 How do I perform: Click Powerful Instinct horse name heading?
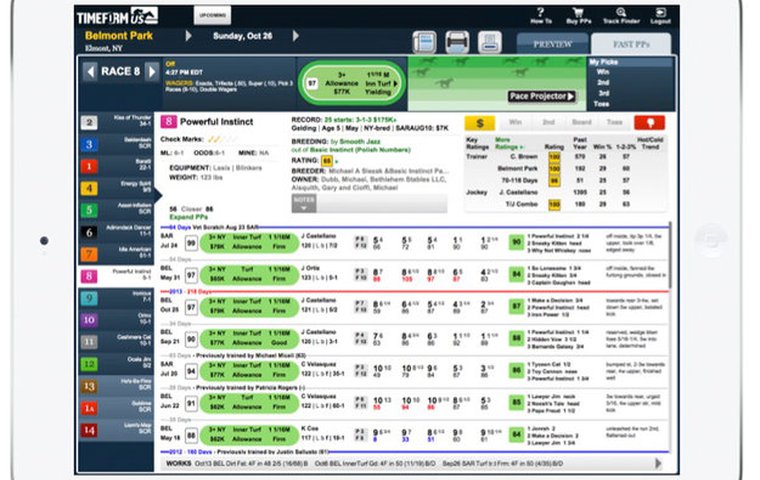pos(216,122)
